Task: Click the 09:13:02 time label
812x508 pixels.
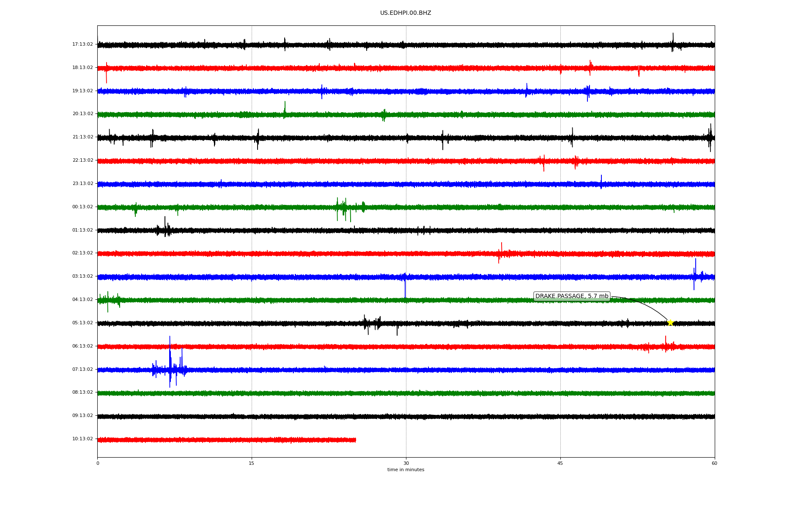Action: [x=82, y=416]
